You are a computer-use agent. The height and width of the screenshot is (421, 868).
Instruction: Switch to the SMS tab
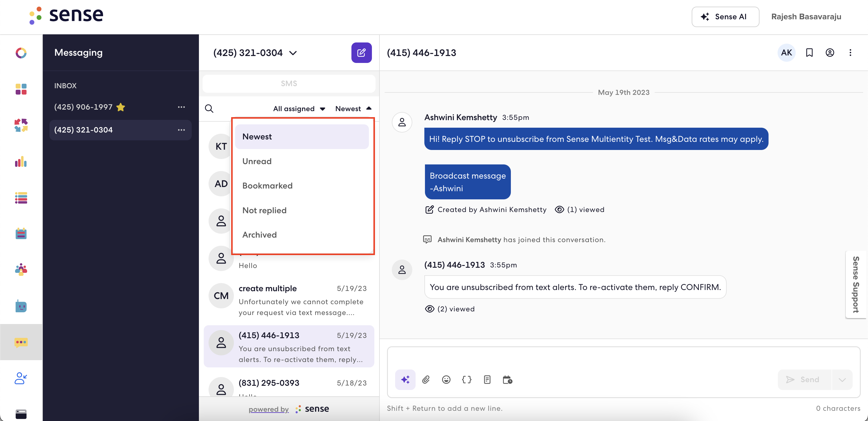pyautogui.click(x=289, y=83)
